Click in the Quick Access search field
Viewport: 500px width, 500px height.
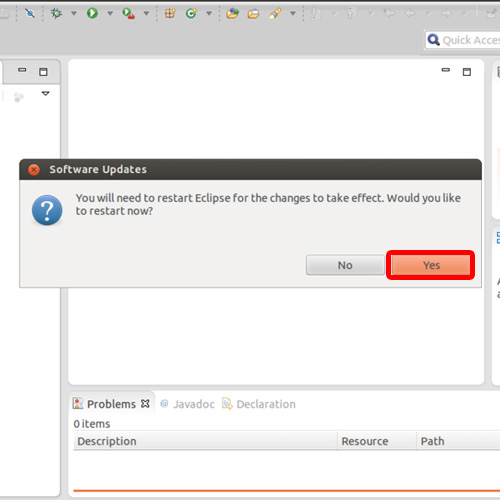tap(463, 40)
